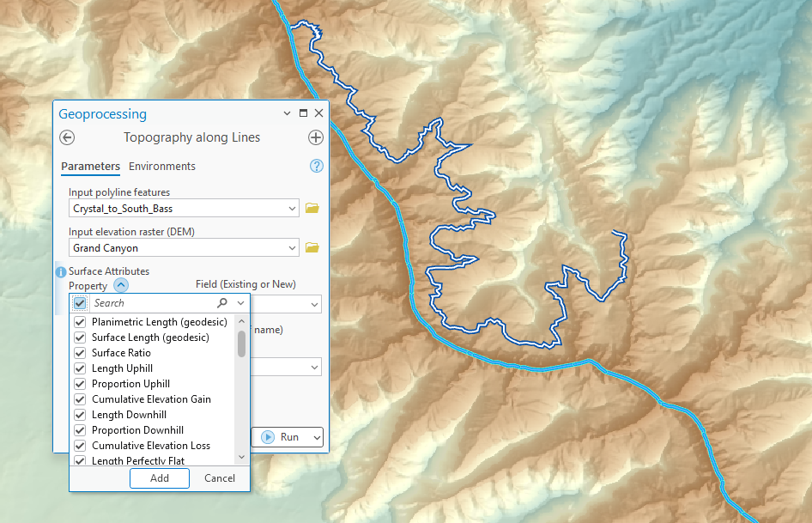Click the Surface Ratio label
The height and width of the screenshot is (523, 812).
click(121, 353)
